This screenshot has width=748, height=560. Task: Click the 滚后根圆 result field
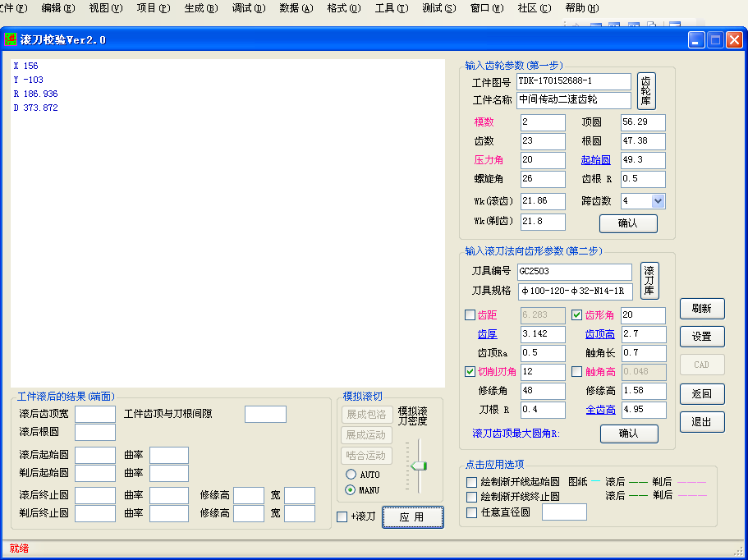pyautogui.click(x=95, y=432)
